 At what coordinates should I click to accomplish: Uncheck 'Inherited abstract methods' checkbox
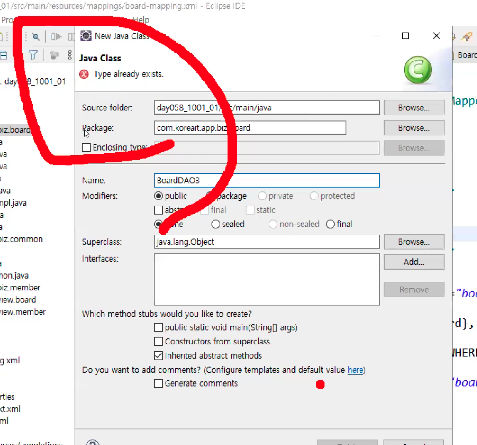pyautogui.click(x=158, y=356)
